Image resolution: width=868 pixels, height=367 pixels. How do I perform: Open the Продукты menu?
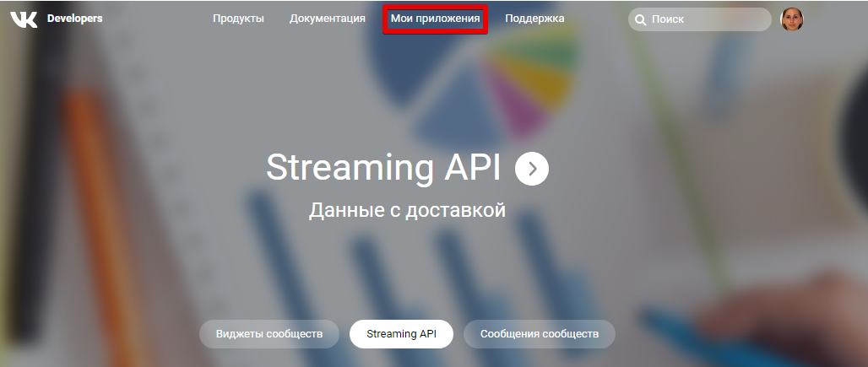pyautogui.click(x=239, y=19)
